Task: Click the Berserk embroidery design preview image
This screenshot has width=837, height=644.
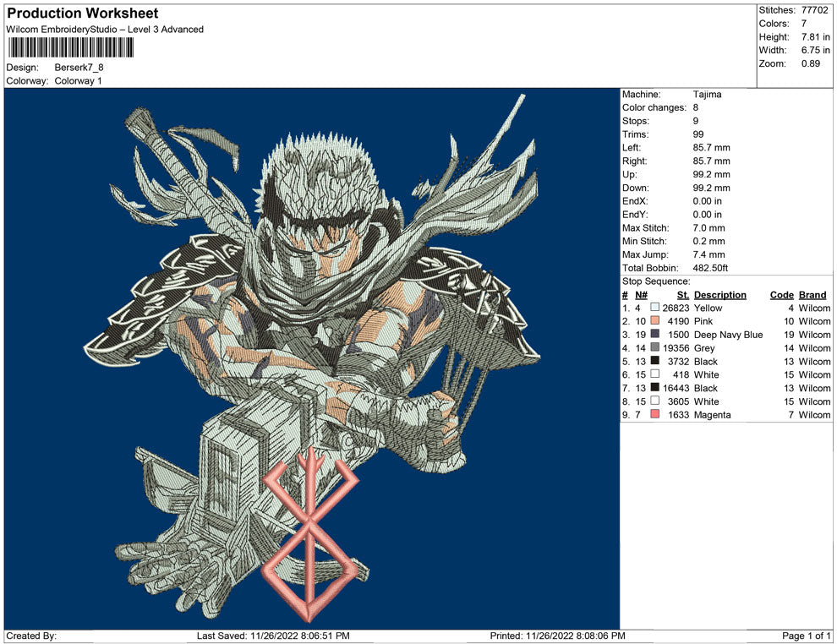Action: pyautogui.click(x=312, y=358)
